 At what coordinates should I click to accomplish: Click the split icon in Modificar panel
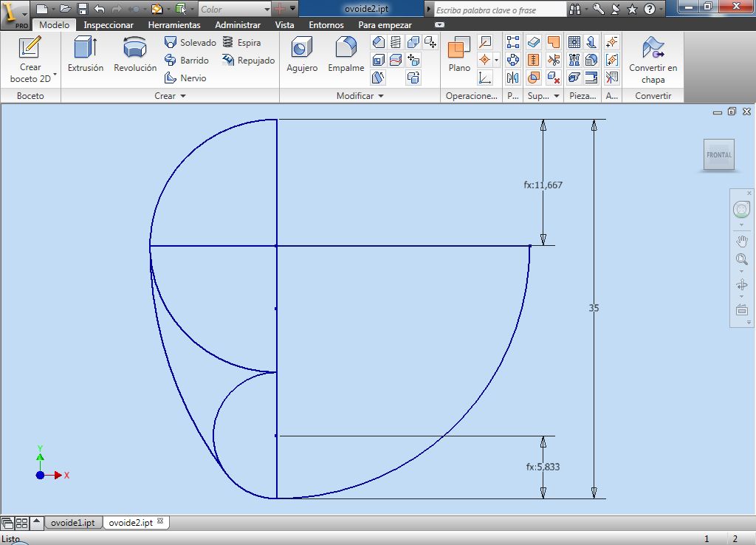[x=396, y=61]
